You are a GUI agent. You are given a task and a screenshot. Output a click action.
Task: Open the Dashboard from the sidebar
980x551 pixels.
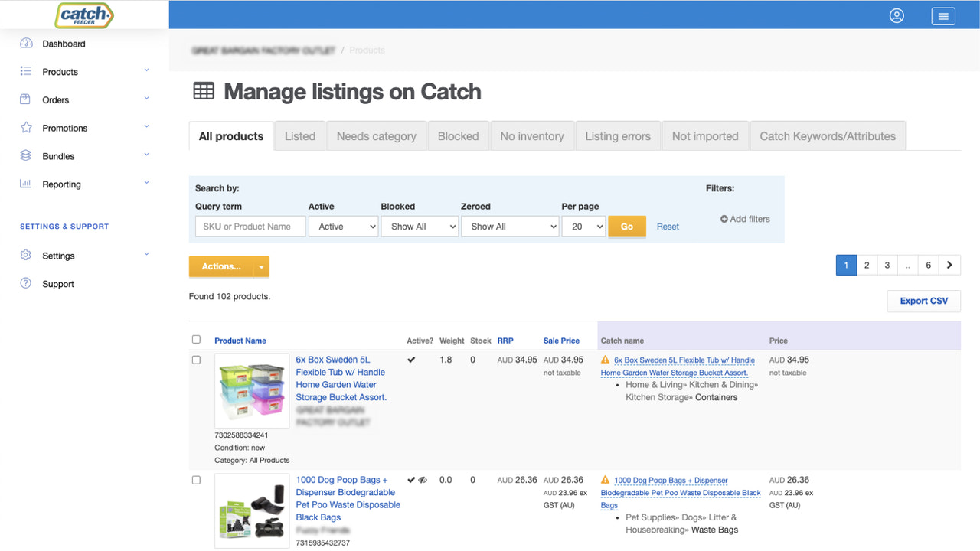pos(63,44)
